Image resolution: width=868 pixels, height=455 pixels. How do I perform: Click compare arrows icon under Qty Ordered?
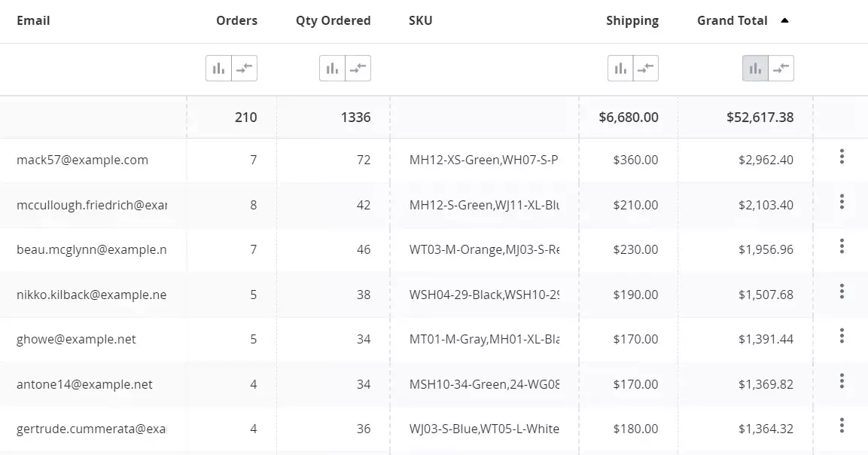358,69
